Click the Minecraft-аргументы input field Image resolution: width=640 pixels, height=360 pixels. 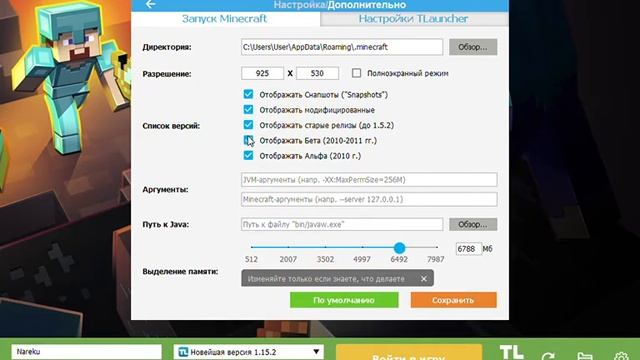(x=369, y=200)
